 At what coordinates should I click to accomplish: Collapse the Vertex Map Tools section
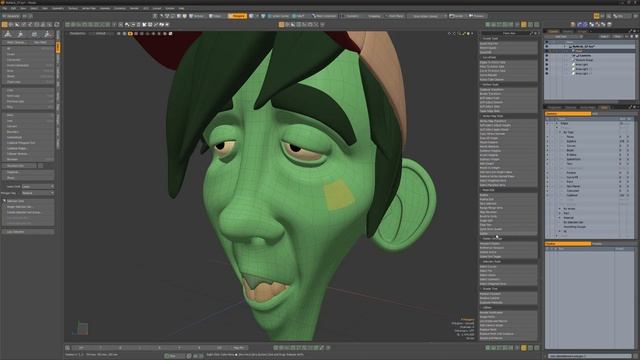click(x=509, y=116)
